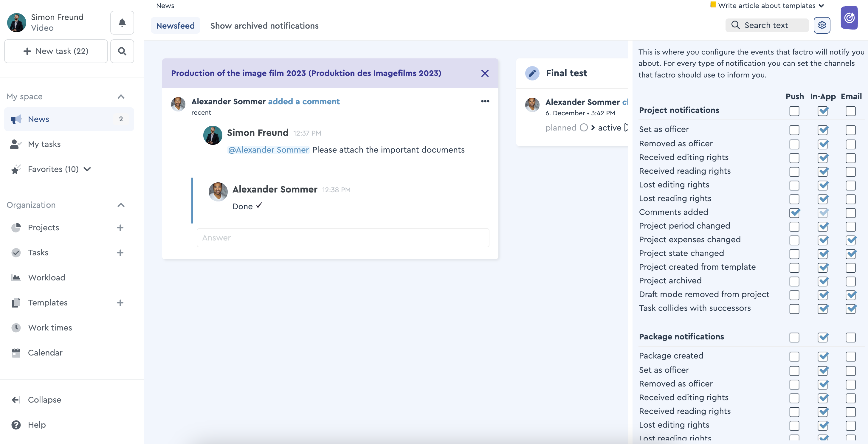
Task: Open three-dot menu on comment card
Action: (485, 101)
